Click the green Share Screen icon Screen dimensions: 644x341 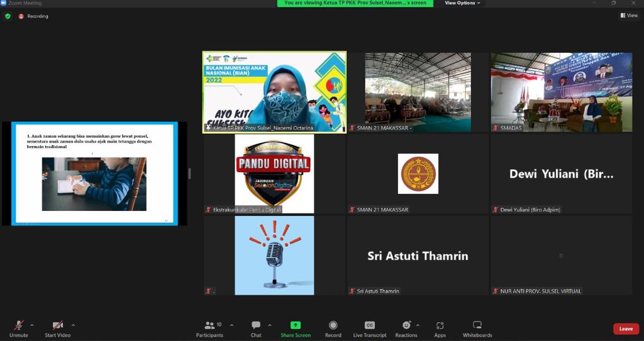(x=295, y=325)
